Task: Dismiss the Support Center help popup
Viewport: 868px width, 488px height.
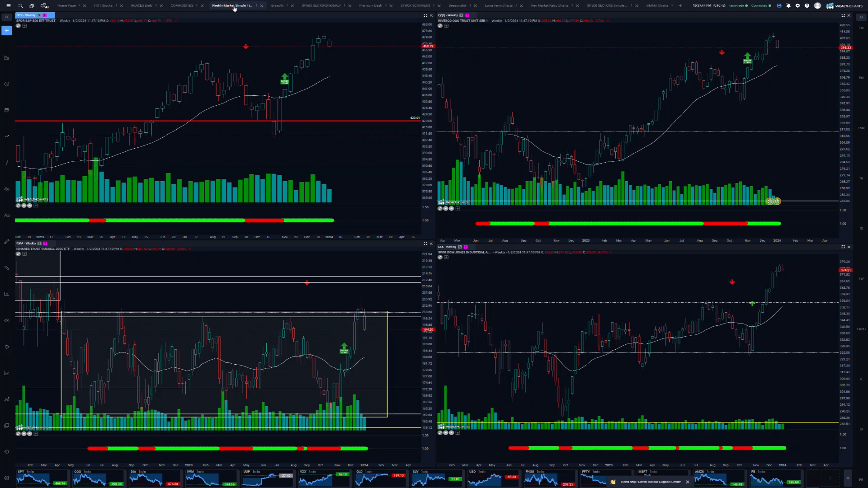Action: (x=687, y=482)
